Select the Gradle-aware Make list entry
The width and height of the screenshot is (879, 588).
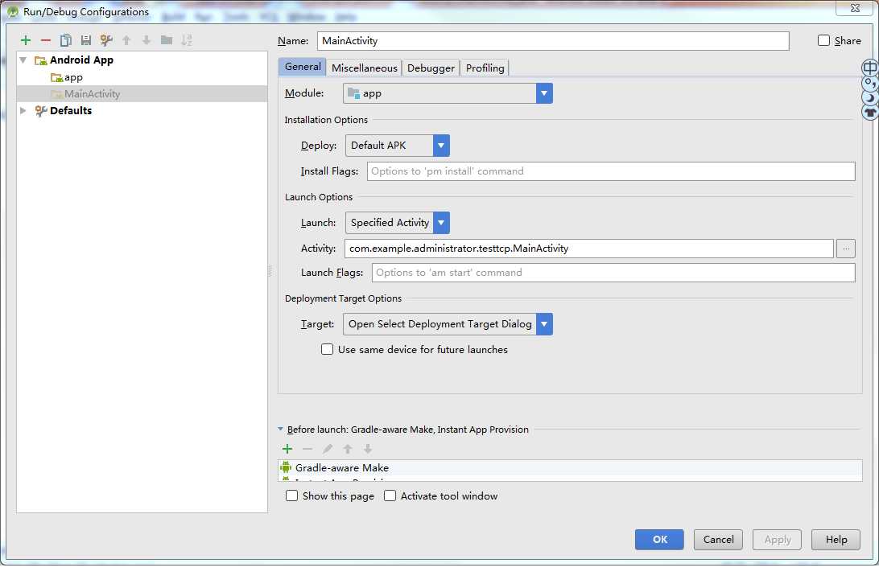click(x=570, y=467)
